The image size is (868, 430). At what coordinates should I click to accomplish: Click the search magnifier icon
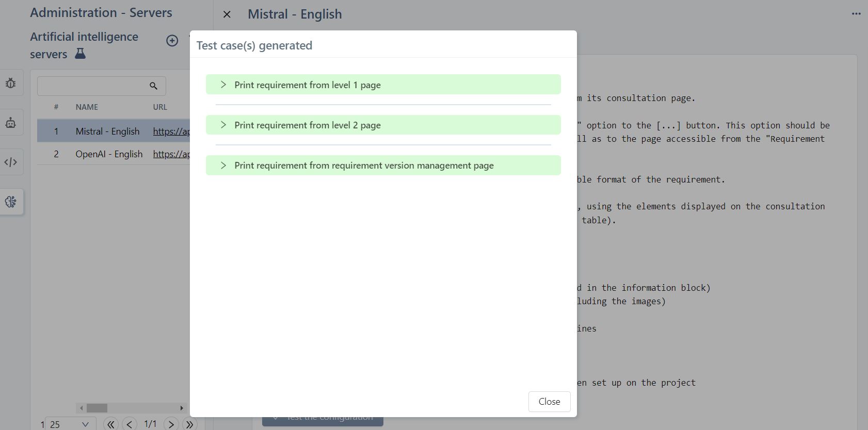[x=153, y=86]
